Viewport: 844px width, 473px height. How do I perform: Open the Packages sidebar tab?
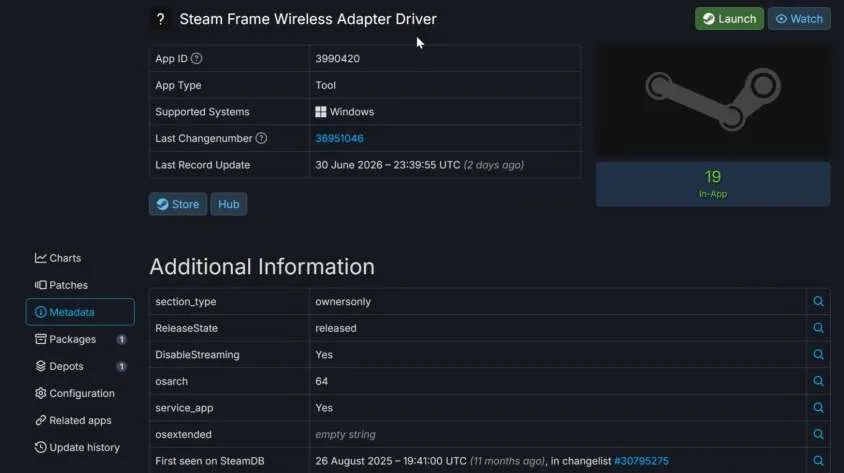pos(80,340)
